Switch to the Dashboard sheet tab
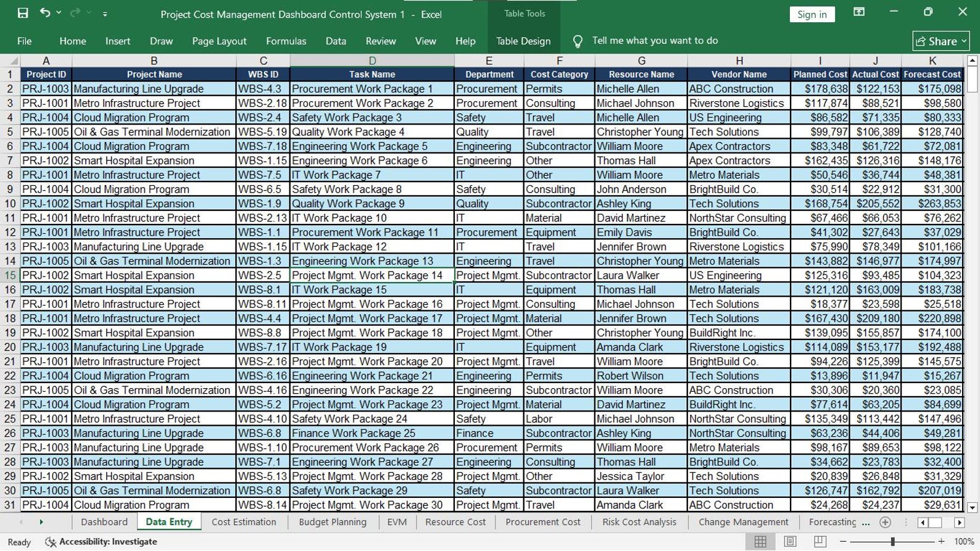Screen dimensions: 980x551 [x=104, y=522]
